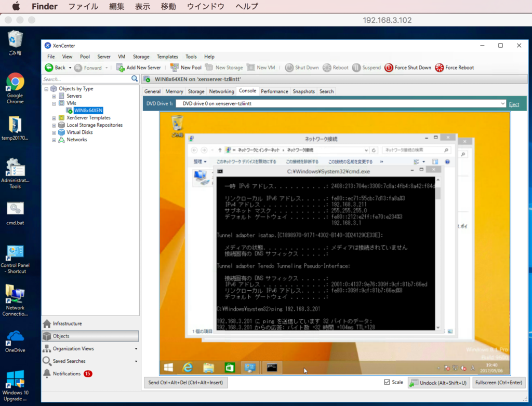Click New Pool toolbar icon

tap(175, 67)
